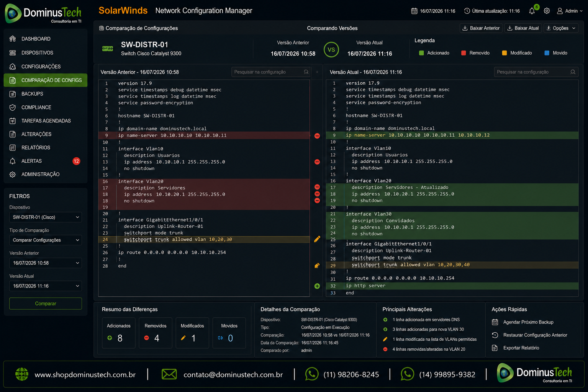This screenshot has height=392, width=588.
Task: Click the Administração gear icon in sidebar
Action: 13,175
